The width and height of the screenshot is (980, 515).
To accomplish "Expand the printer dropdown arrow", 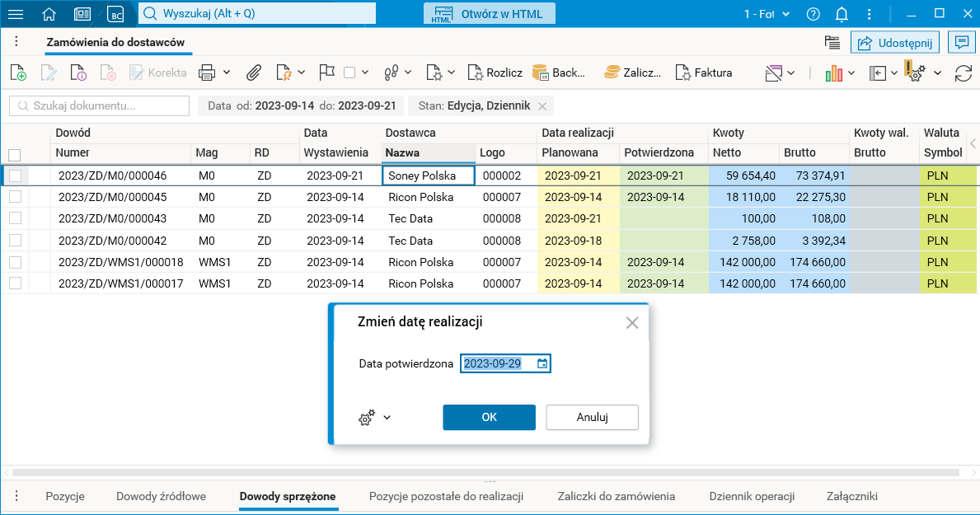I will pyautogui.click(x=227, y=73).
